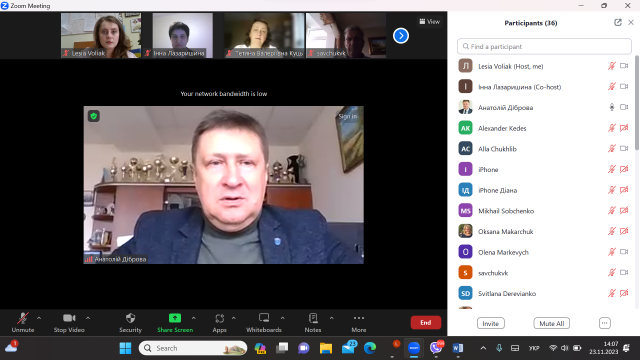Image resolution: width=640 pixels, height=360 pixels.
Task: Toggle camera icon for Lesia Voliak row
Action: coord(624,66)
